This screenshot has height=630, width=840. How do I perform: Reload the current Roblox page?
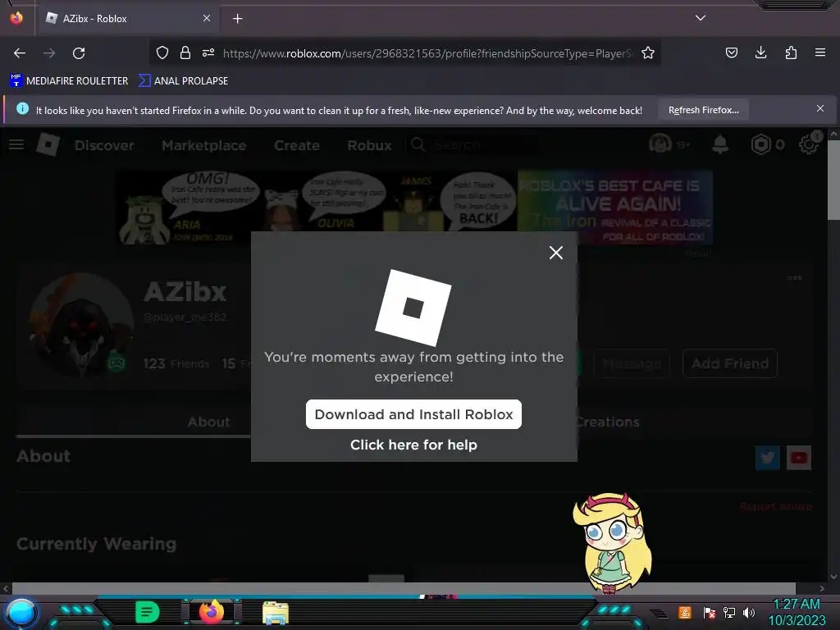click(x=79, y=53)
